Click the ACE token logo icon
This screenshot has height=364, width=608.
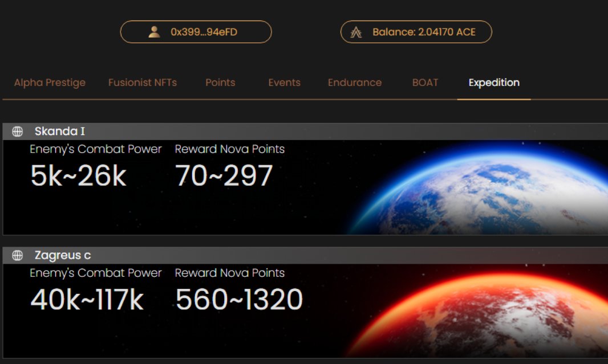(x=356, y=32)
